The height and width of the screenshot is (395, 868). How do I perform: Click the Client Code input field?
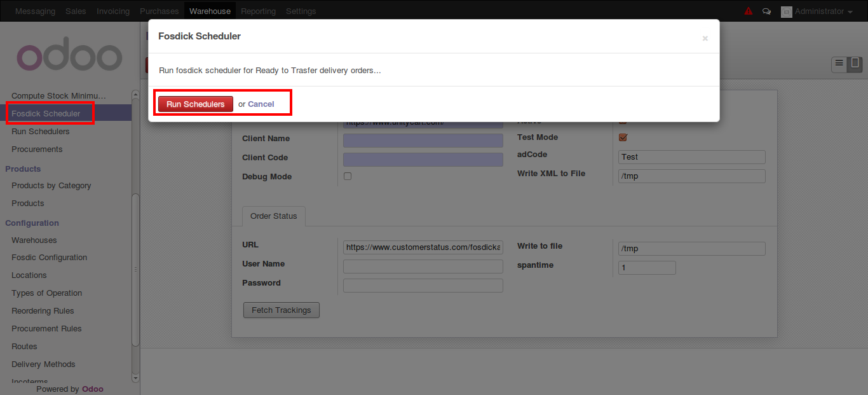pyautogui.click(x=423, y=159)
